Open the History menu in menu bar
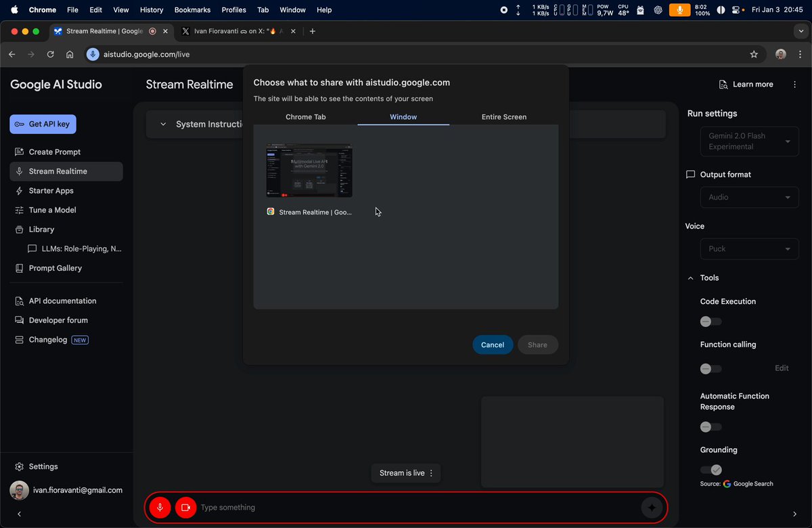812x528 pixels. [x=152, y=10]
